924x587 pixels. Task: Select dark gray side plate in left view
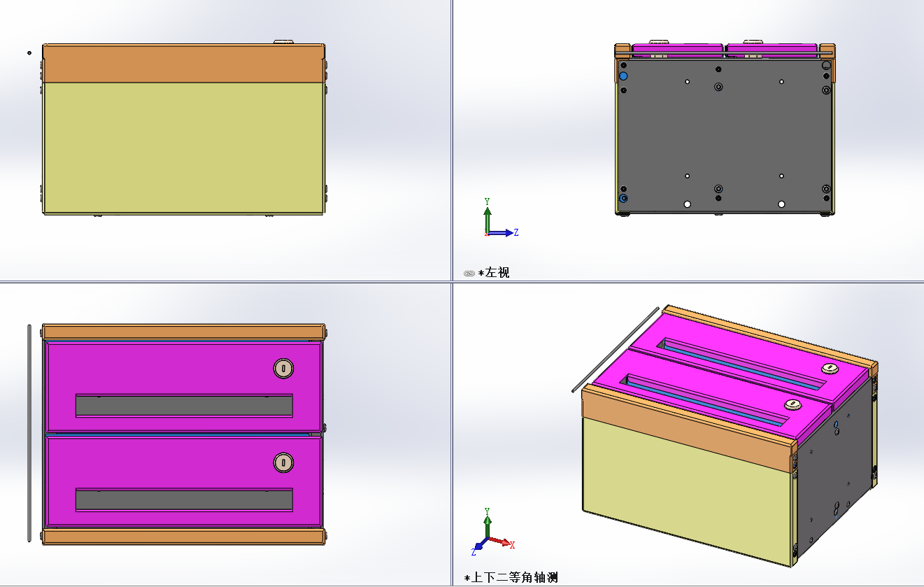click(724, 133)
